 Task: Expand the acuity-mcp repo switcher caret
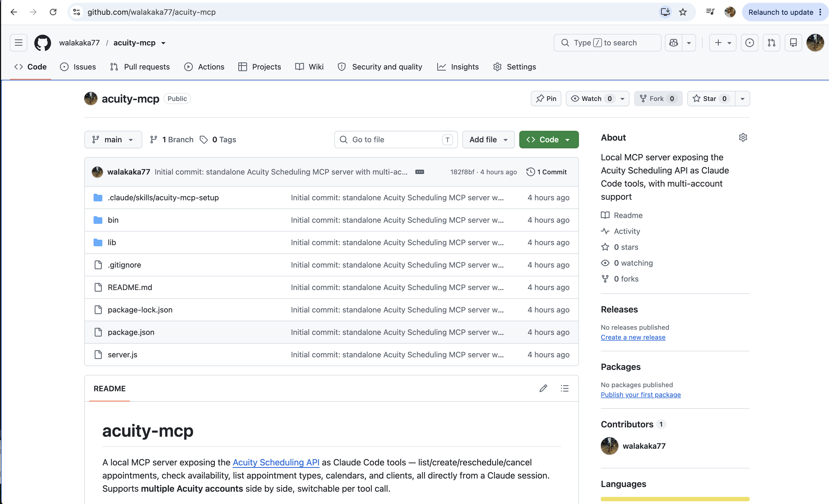(164, 43)
